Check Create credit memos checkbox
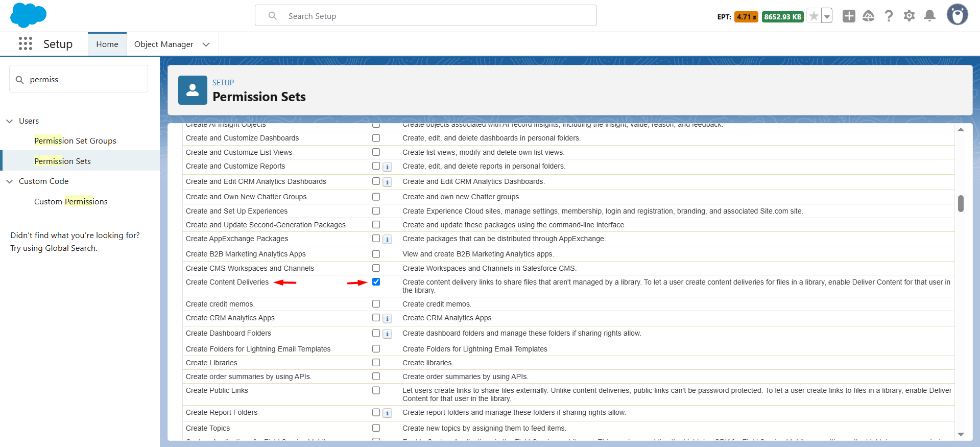Image resolution: width=980 pixels, height=447 pixels. pyautogui.click(x=376, y=303)
